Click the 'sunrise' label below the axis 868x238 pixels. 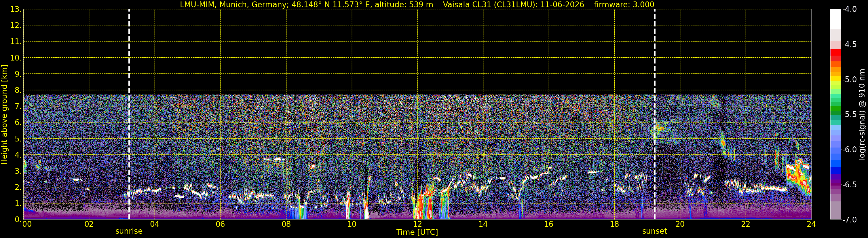129,231
